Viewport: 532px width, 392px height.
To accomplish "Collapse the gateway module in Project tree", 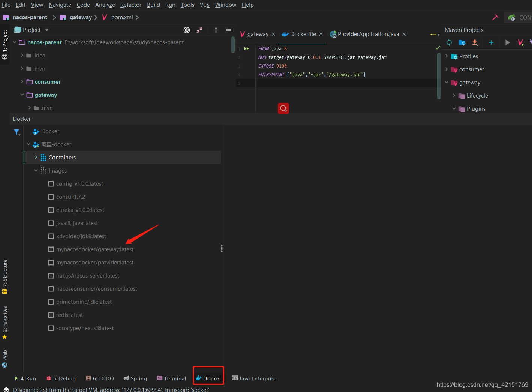I will coord(22,95).
